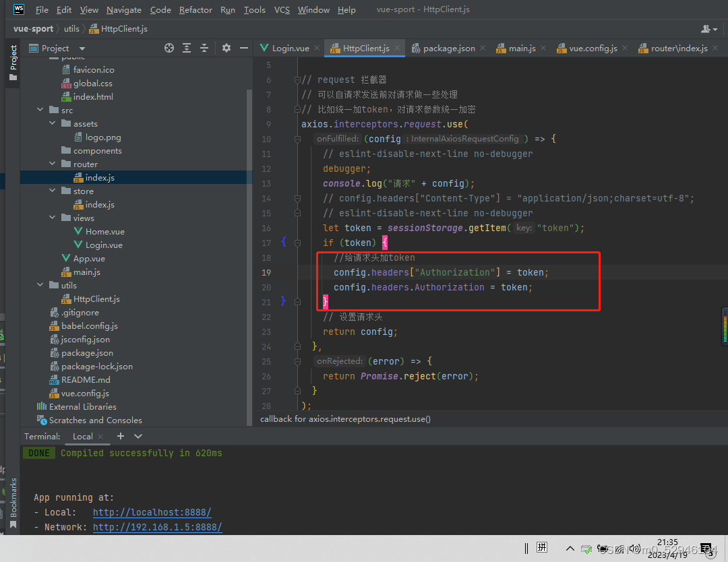Collapse the src folder

40,110
